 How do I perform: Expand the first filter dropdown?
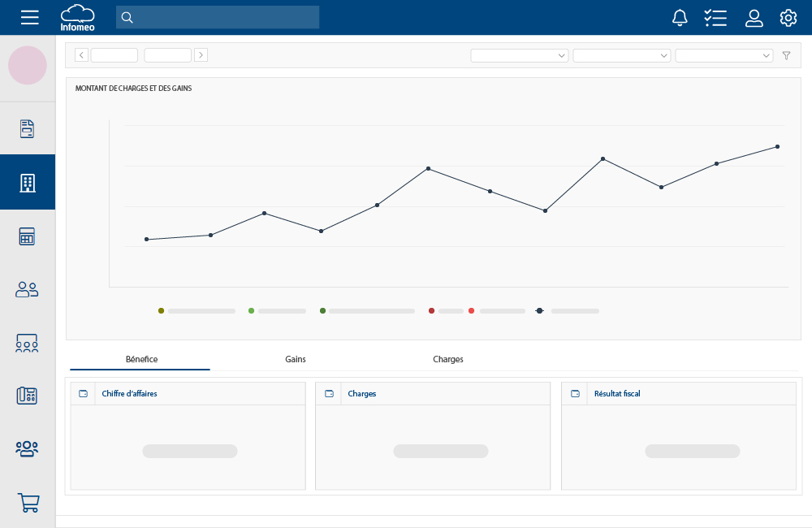[x=520, y=55]
